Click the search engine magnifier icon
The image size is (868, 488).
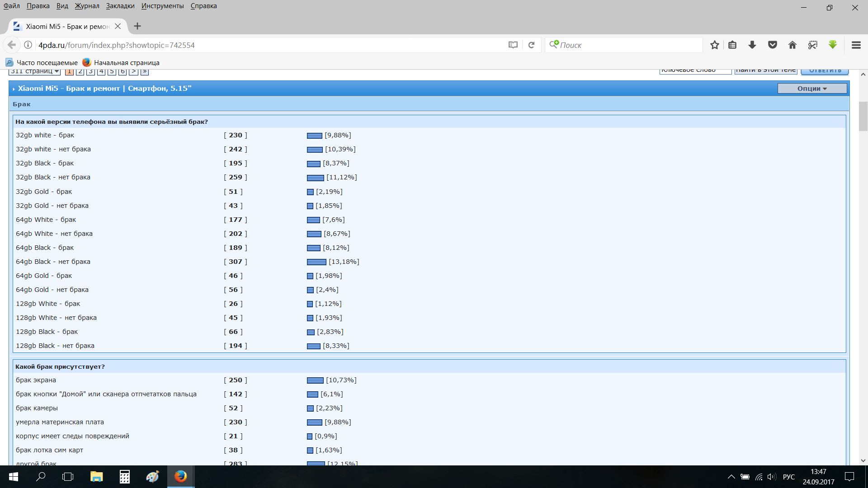coord(554,44)
